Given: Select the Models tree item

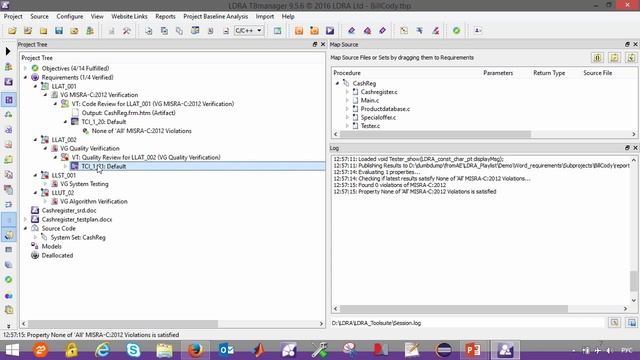Looking at the screenshot, I should click(51, 247).
